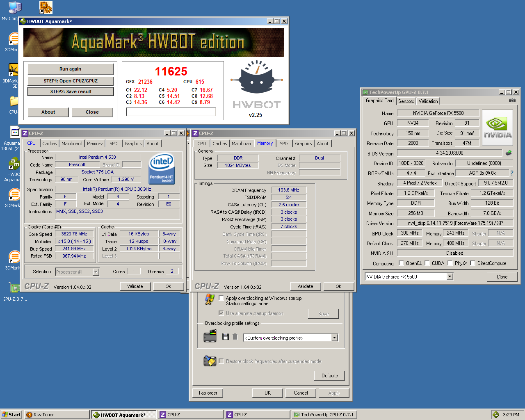Open My Computer desktop icon

[x=15, y=7]
